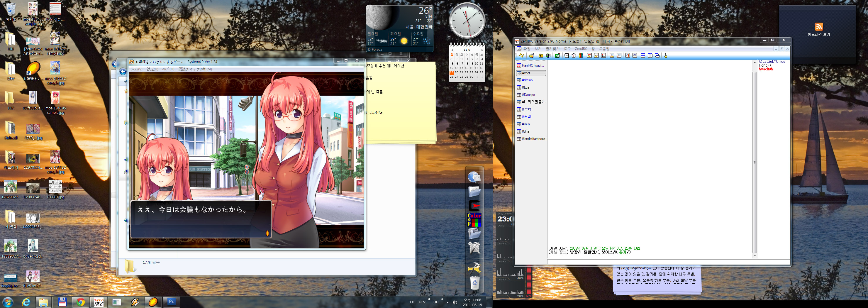Open the 즐겨찾기 menu in ZeroIRC
868x308 pixels.
[x=552, y=49]
